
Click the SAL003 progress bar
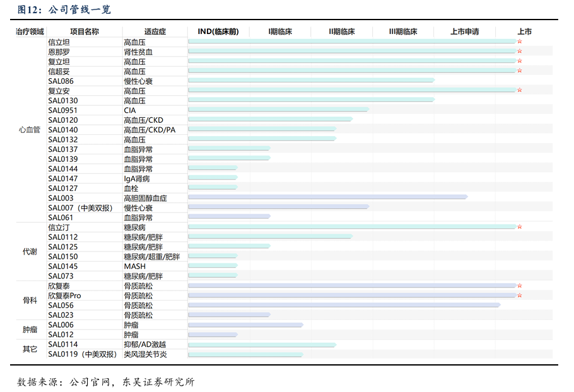tap(328, 197)
